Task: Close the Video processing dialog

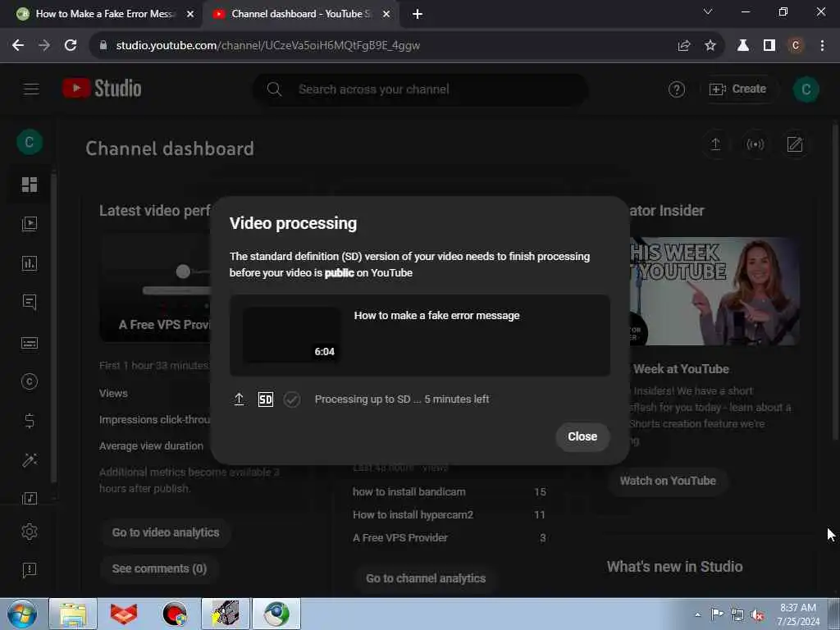Action: (582, 436)
